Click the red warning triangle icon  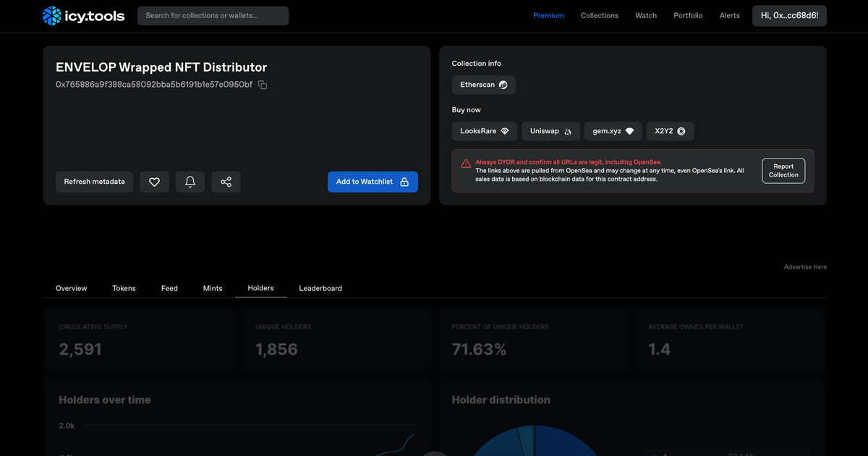pyautogui.click(x=466, y=164)
